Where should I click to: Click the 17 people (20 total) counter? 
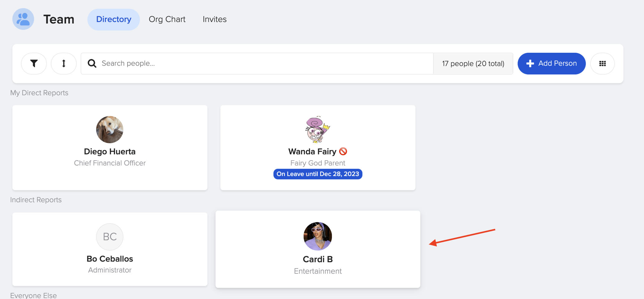click(x=473, y=63)
